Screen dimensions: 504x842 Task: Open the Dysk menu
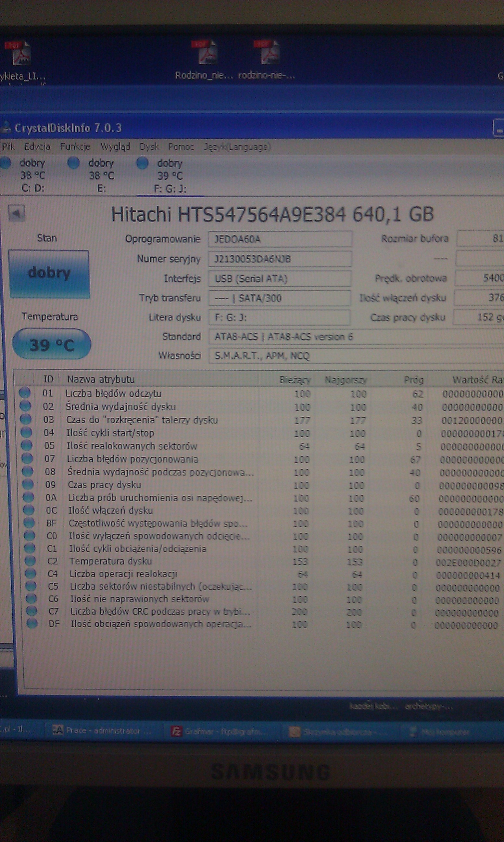click(149, 147)
